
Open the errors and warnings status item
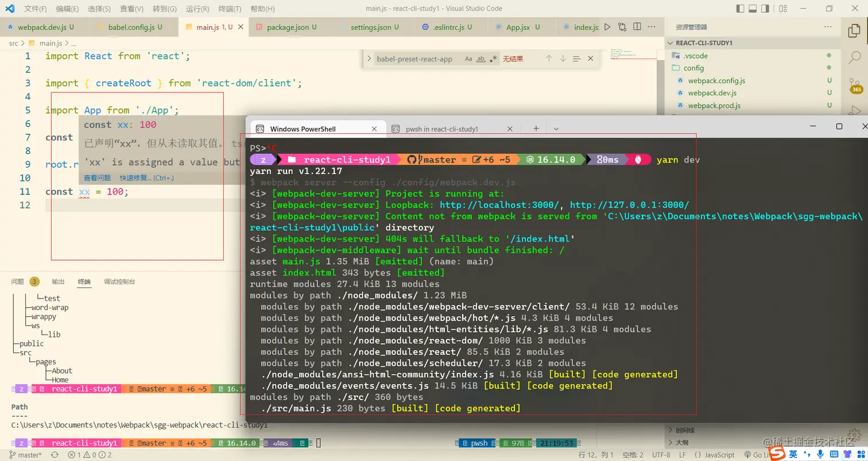(90, 455)
